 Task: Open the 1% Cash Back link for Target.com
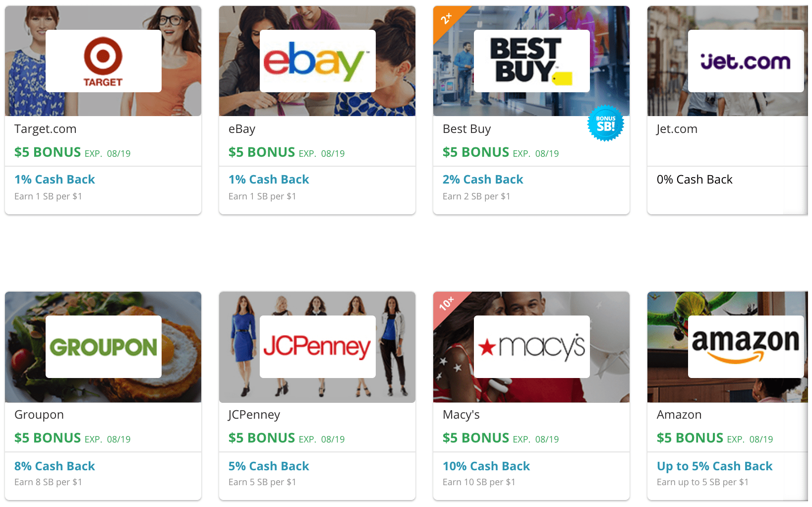[x=55, y=180]
